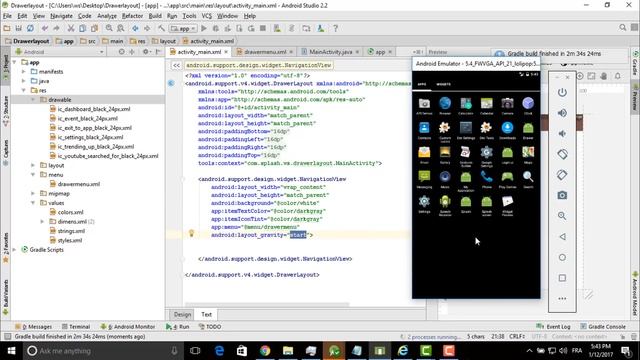Open the Camera app in emulator
The image size is (640, 360).
pos(507,106)
